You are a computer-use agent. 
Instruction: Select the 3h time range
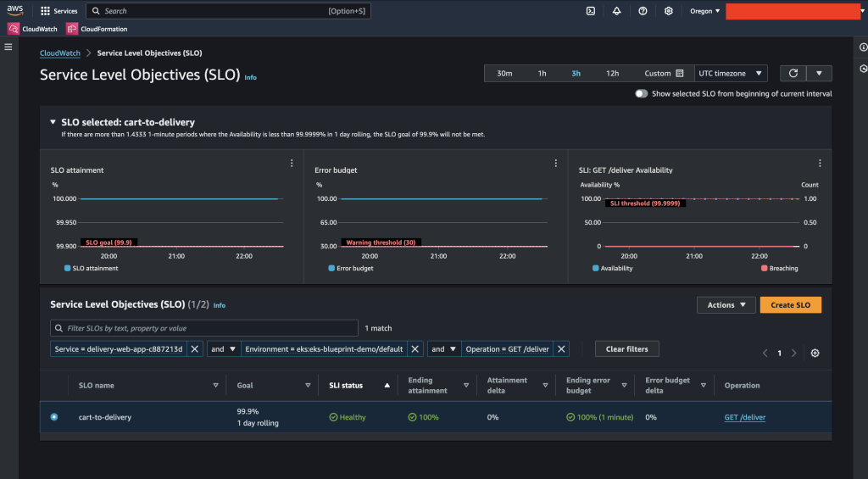tap(576, 73)
